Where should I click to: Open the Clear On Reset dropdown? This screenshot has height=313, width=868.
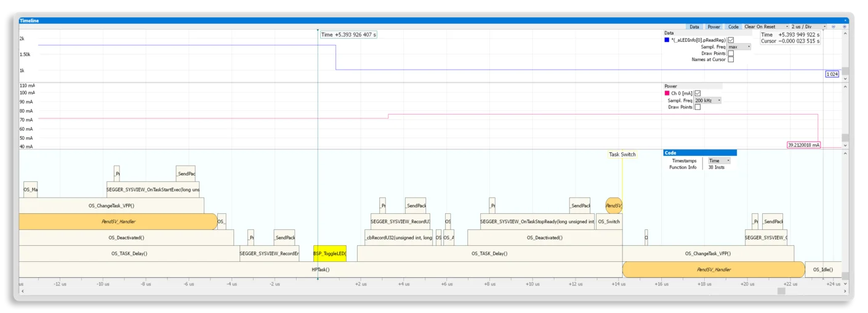coord(766,27)
